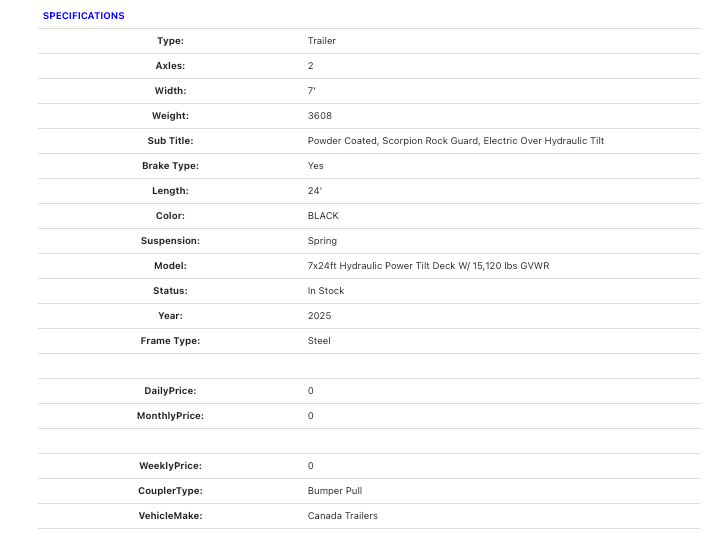This screenshot has width=722, height=544.
Task: Click the Weight value 3608
Action: pyautogui.click(x=320, y=116)
